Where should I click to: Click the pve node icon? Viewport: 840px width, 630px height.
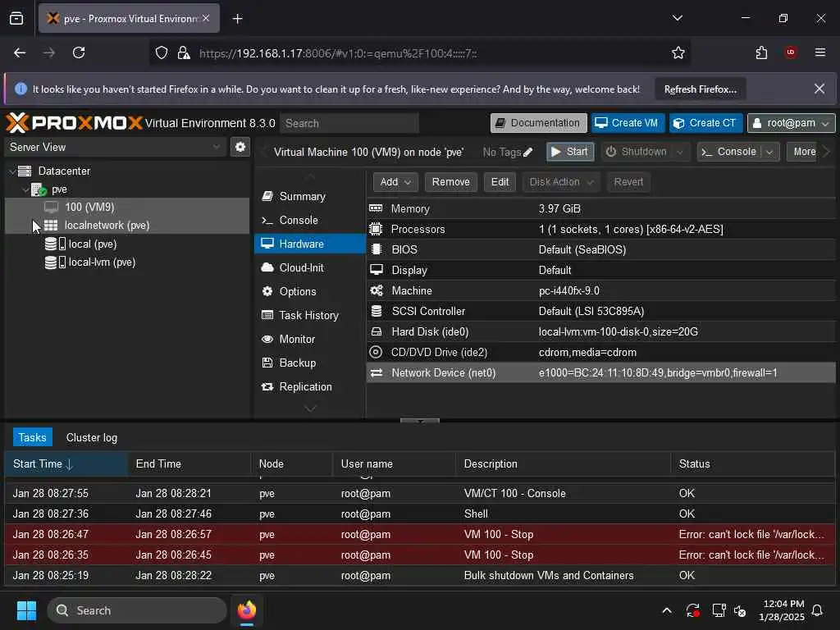39,189
